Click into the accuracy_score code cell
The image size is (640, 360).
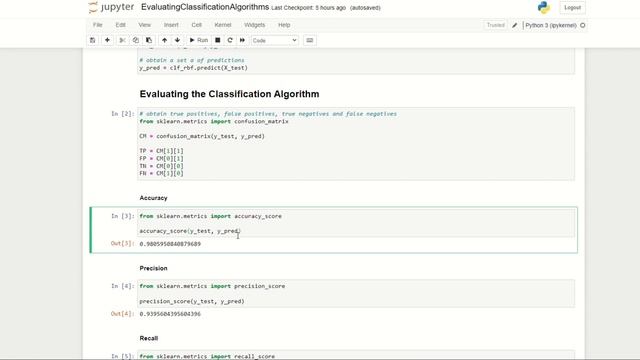pyautogui.click(x=356, y=223)
